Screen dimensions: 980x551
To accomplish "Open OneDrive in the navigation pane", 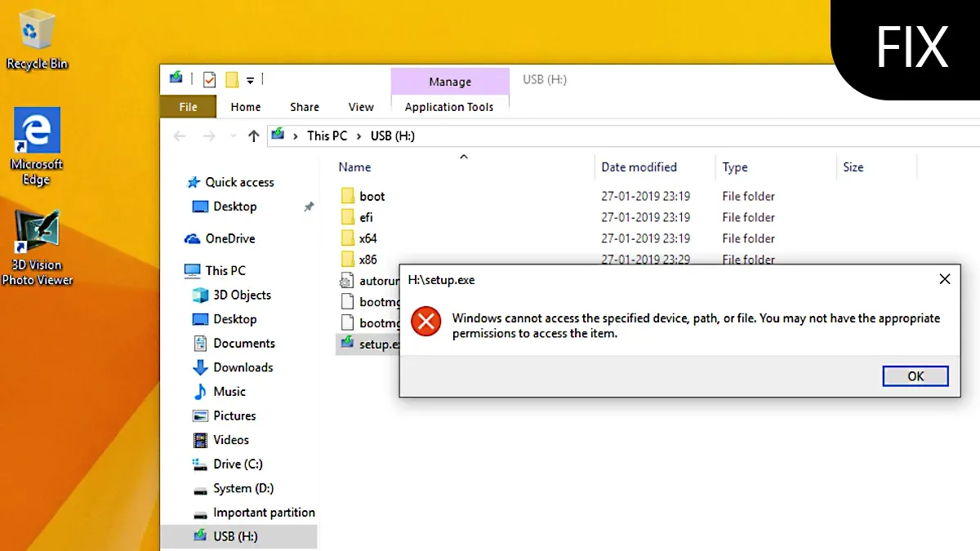I will (220, 238).
